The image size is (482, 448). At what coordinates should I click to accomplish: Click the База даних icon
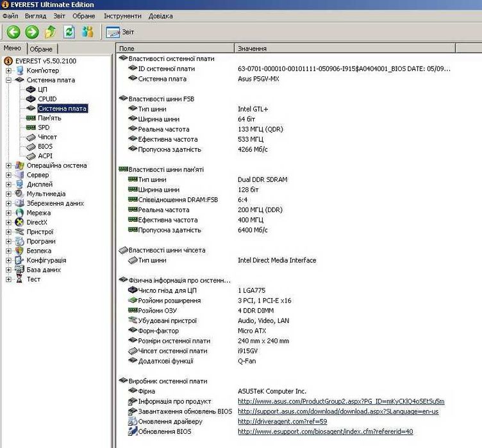pyautogui.click(x=20, y=270)
